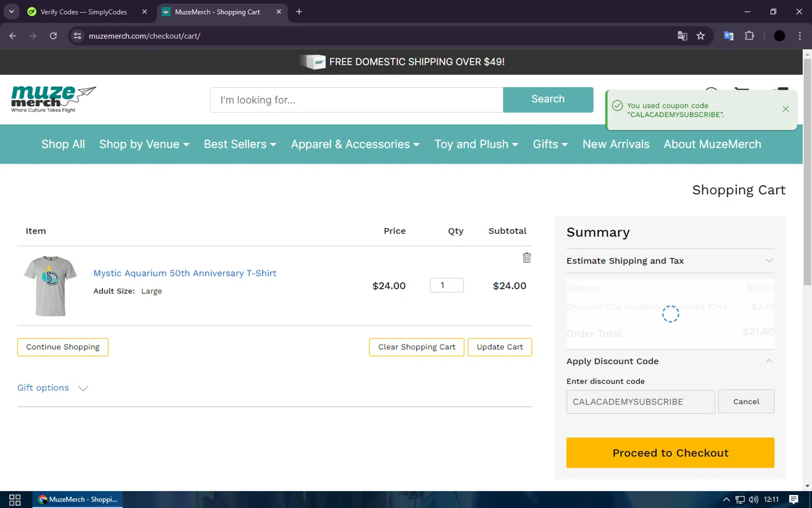Image resolution: width=812 pixels, height=508 pixels.
Task: Cancel the applied discount code
Action: point(746,402)
